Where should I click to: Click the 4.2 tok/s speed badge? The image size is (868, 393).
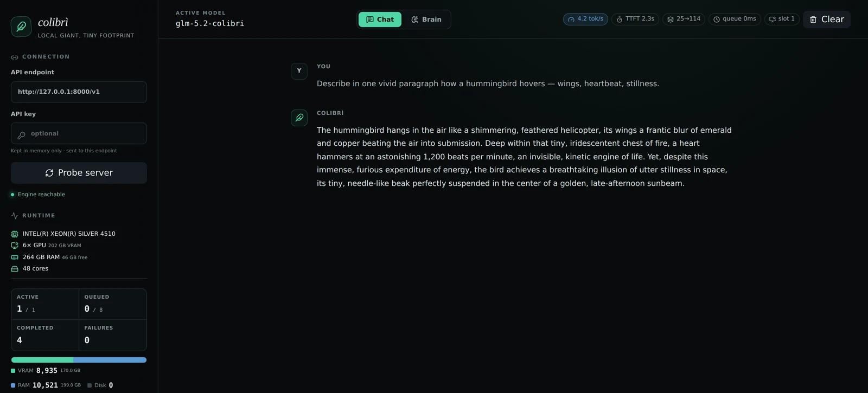click(585, 19)
